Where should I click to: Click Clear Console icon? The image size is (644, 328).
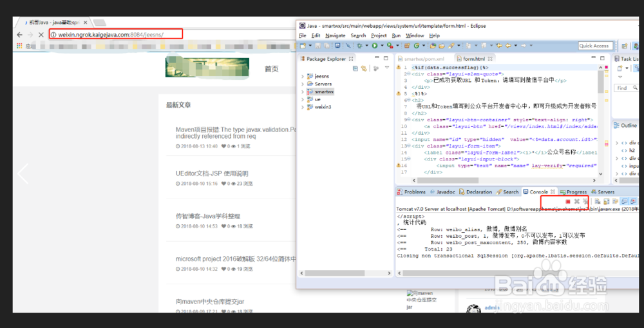[598, 202]
